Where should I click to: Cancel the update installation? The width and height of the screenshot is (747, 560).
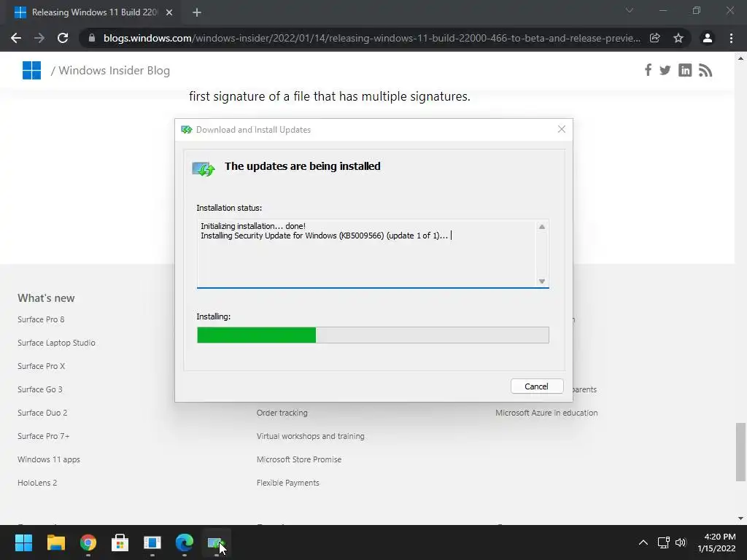pyautogui.click(x=536, y=386)
